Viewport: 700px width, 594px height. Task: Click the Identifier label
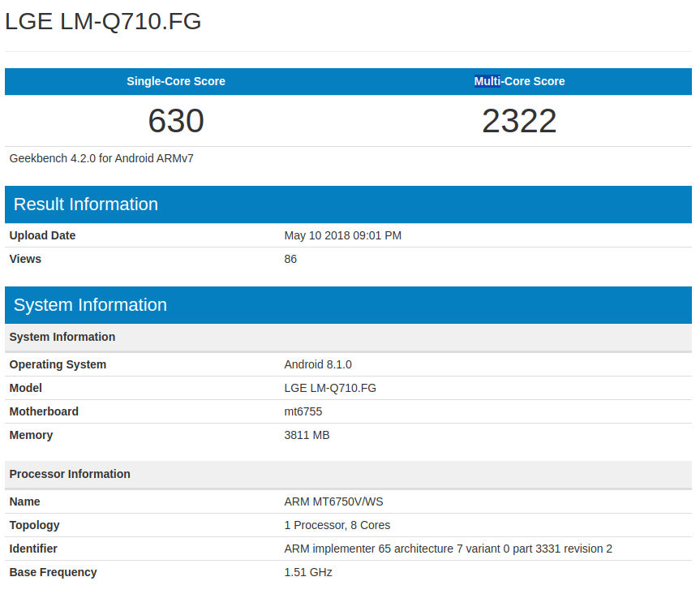[33, 549]
